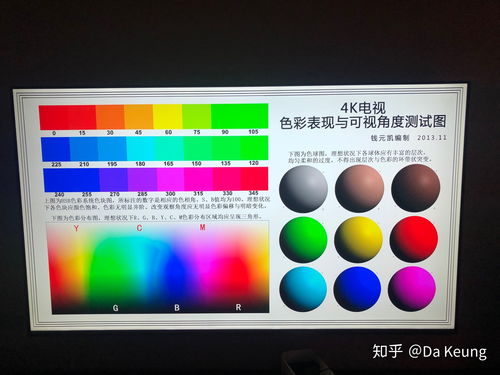The image size is (500, 375).
Task: Click the white letter R below the gradient
Action: [238, 307]
